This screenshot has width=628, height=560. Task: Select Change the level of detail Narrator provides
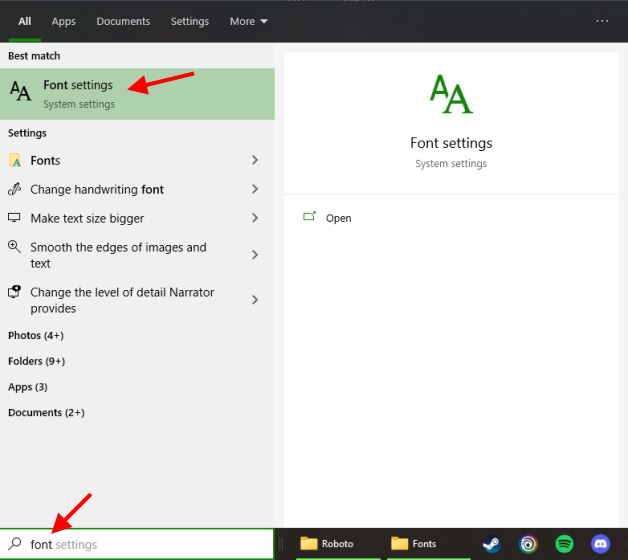[137, 300]
